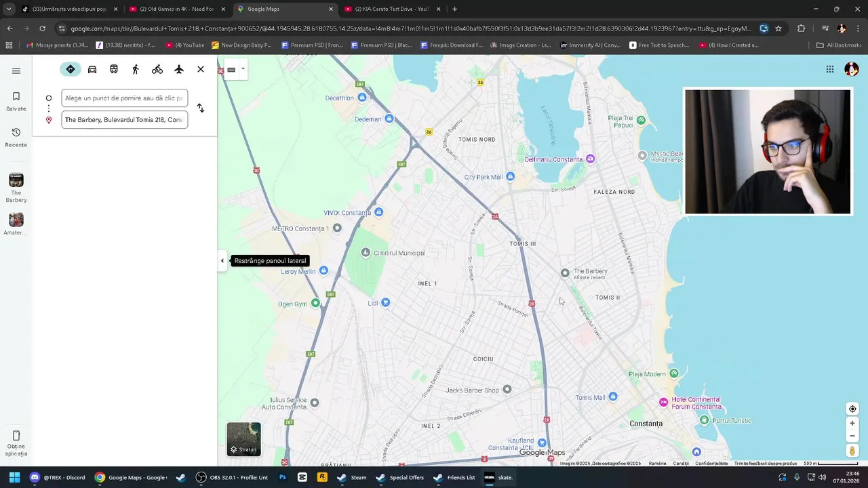The image size is (868, 488).
Task: Click Jack's Barber Shop map pin
Action: 507,389
